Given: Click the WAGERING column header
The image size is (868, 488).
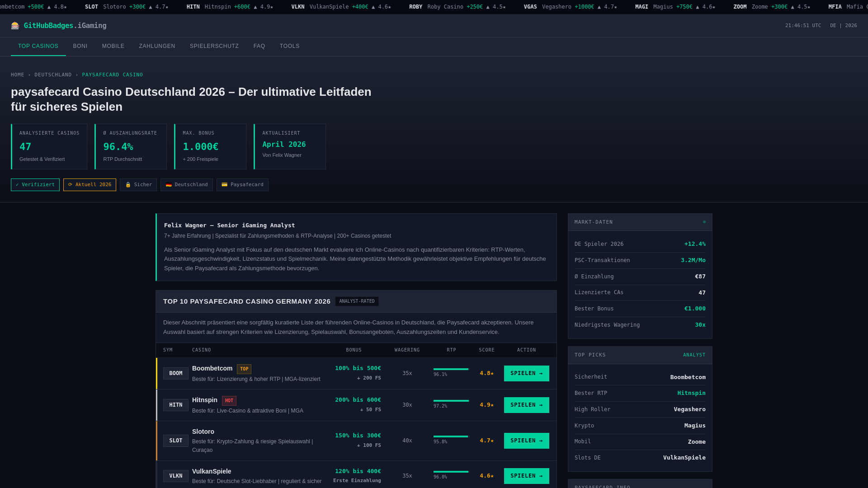Looking at the screenshot, I should point(407,350).
